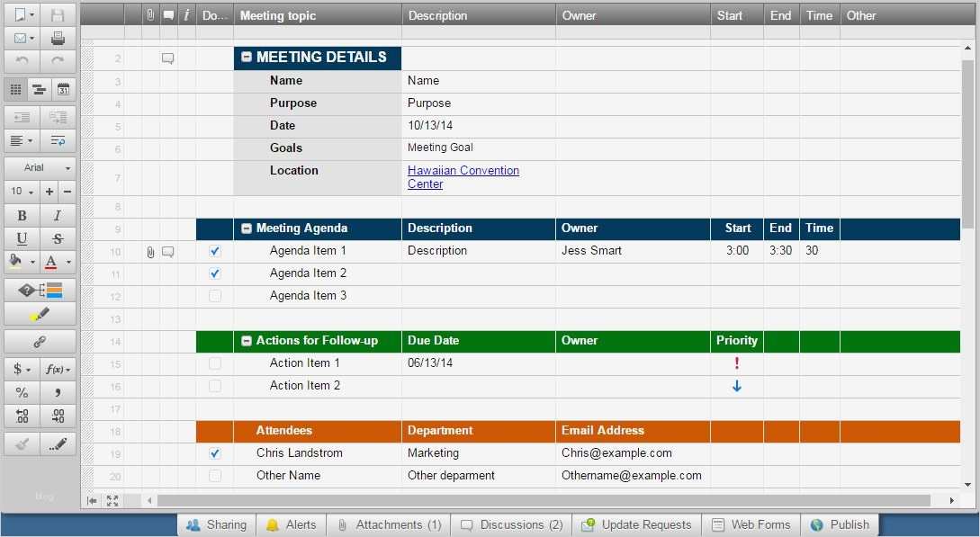Toggle Underline formatting
This screenshot has height=537, width=980.
[22, 238]
